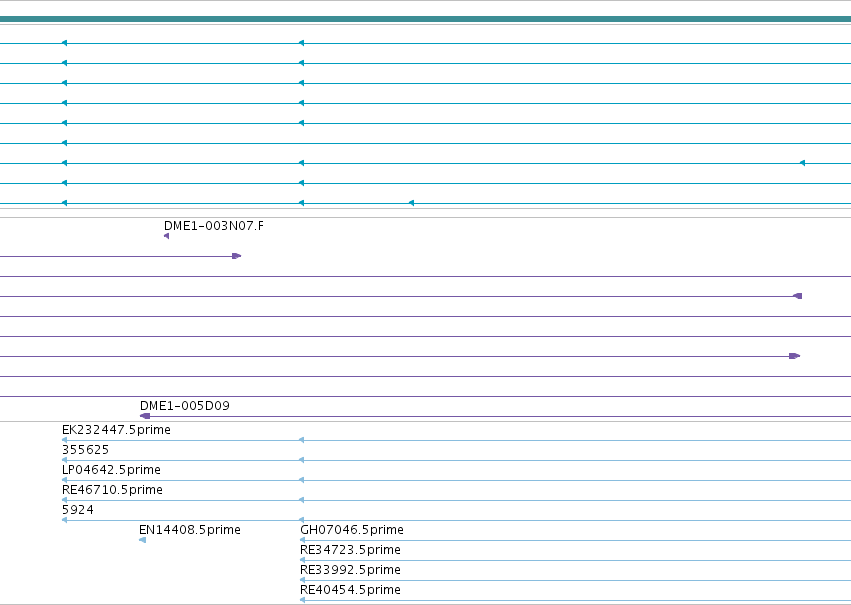The width and height of the screenshot is (851, 605).
Task: Select the DME1-005D09 feature label
Action: 185,406
